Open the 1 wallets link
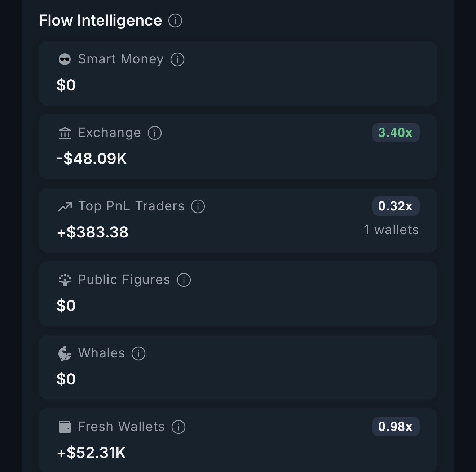The width and height of the screenshot is (476, 472). [x=391, y=230]
